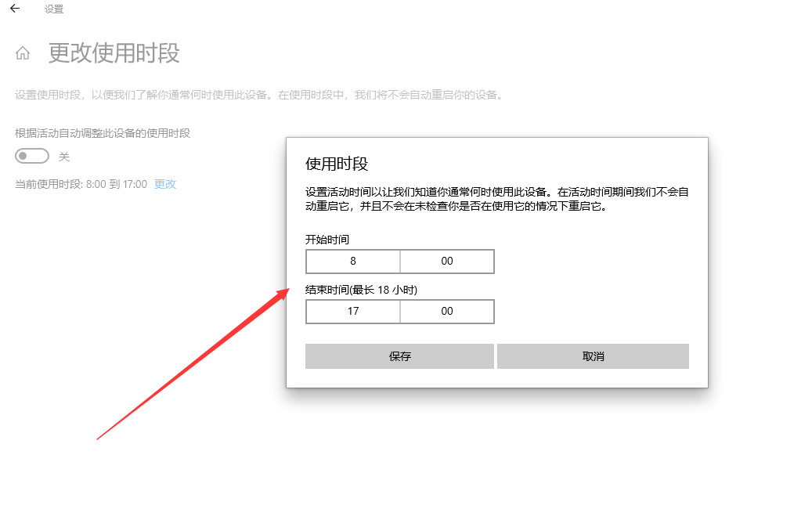Click the end minute field under 结束时间
The width and height of the screenshot is (812, 527).
(446, 311)
